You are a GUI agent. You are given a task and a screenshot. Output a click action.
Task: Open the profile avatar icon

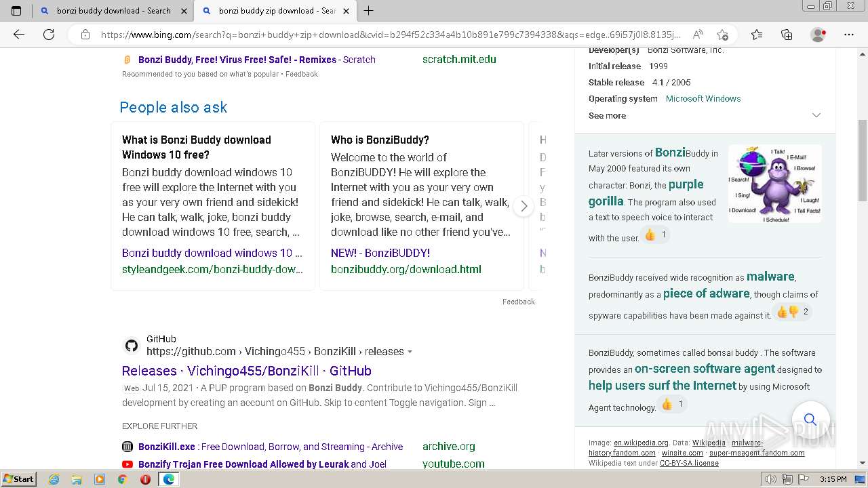point(818,35)
